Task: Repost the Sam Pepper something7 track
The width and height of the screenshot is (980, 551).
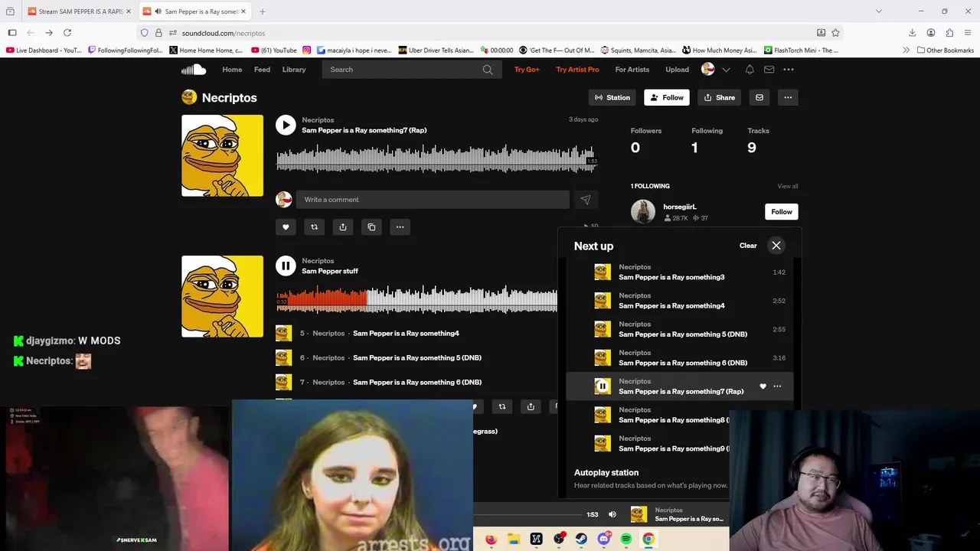Action: point(314,227)
